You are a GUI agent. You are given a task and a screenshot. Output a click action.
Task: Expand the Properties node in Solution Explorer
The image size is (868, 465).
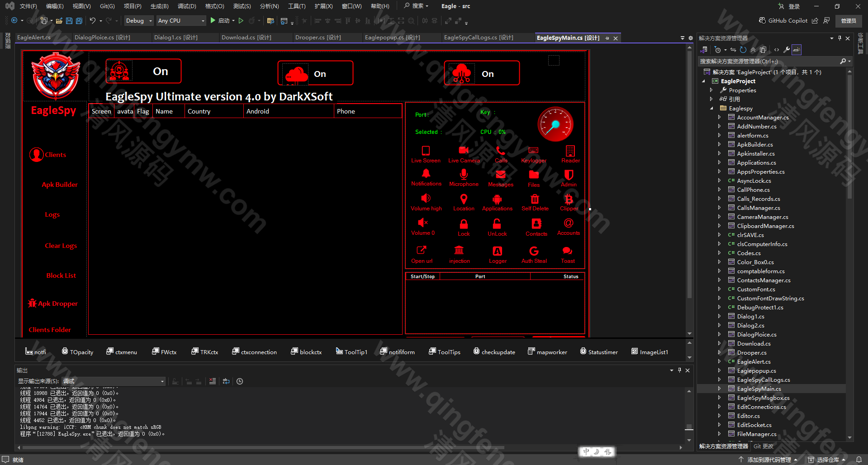(x=711, y=90)
